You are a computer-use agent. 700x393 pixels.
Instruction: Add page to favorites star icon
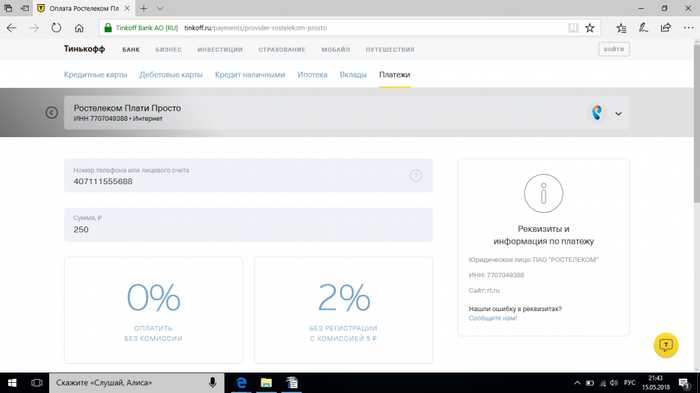590,28
